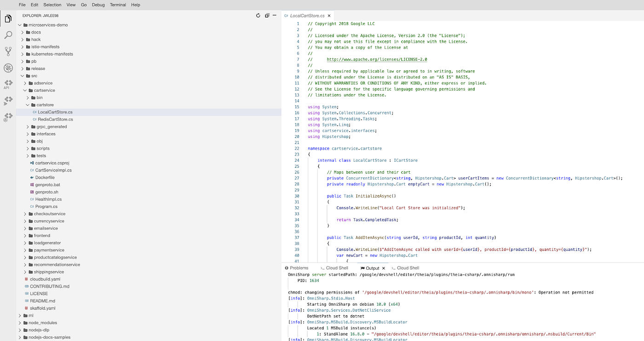644x341 pixels.
Task: Collapse the src folder
Action: click(x=23, y=76)
